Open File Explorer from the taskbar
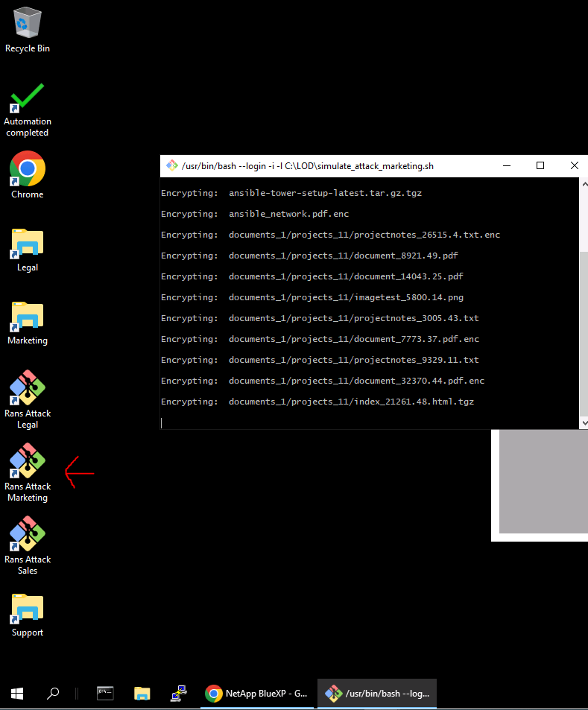 [142, 694]
